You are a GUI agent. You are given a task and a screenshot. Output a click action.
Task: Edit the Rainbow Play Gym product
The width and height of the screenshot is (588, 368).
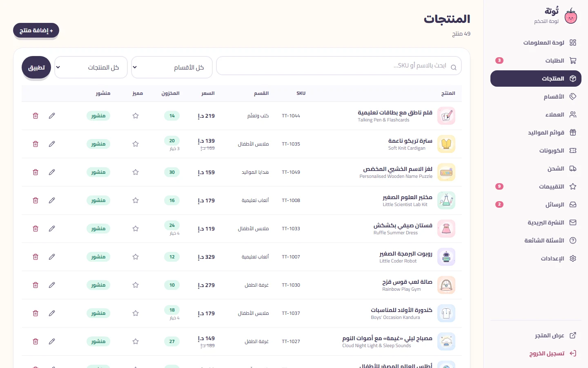click(52, 285)
